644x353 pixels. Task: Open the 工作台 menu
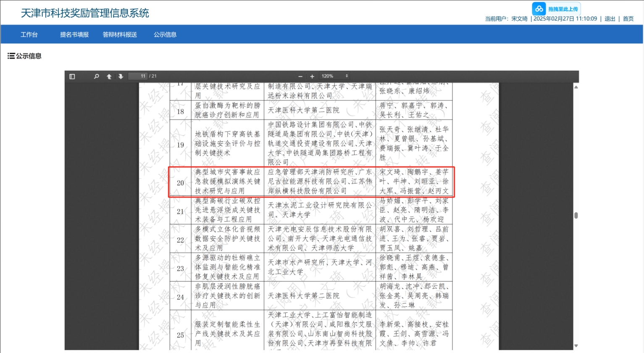29,34
